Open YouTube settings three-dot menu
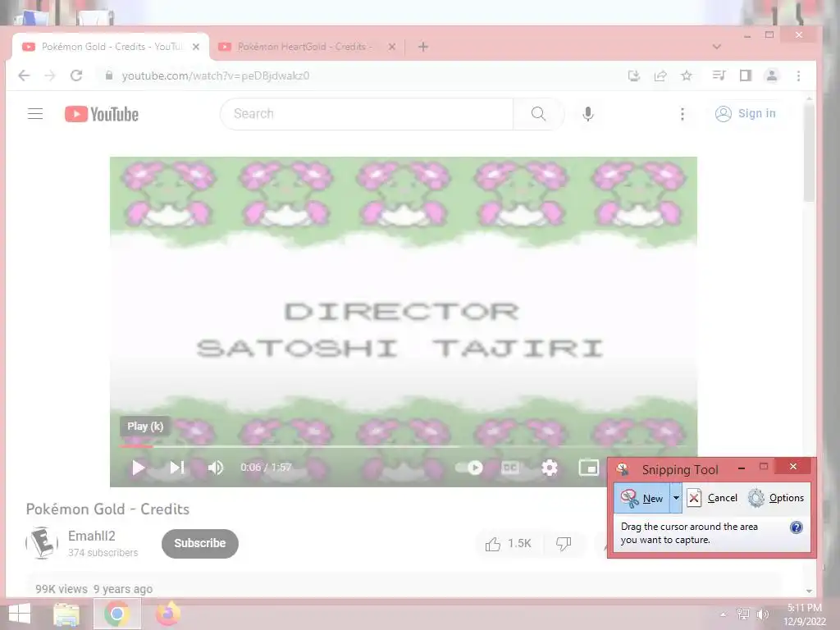Image resolution: width=840 pixels, height=630 pixels. (682, 113)
